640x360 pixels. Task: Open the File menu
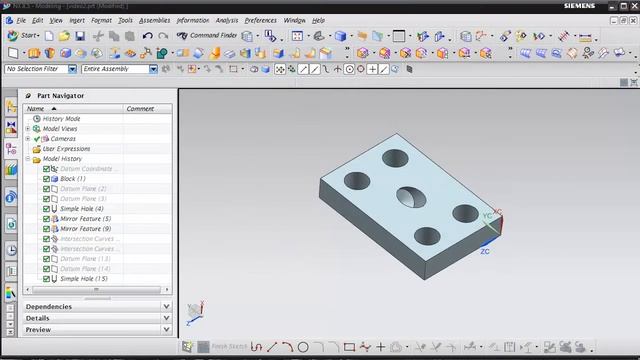click(x=21, y=20)
